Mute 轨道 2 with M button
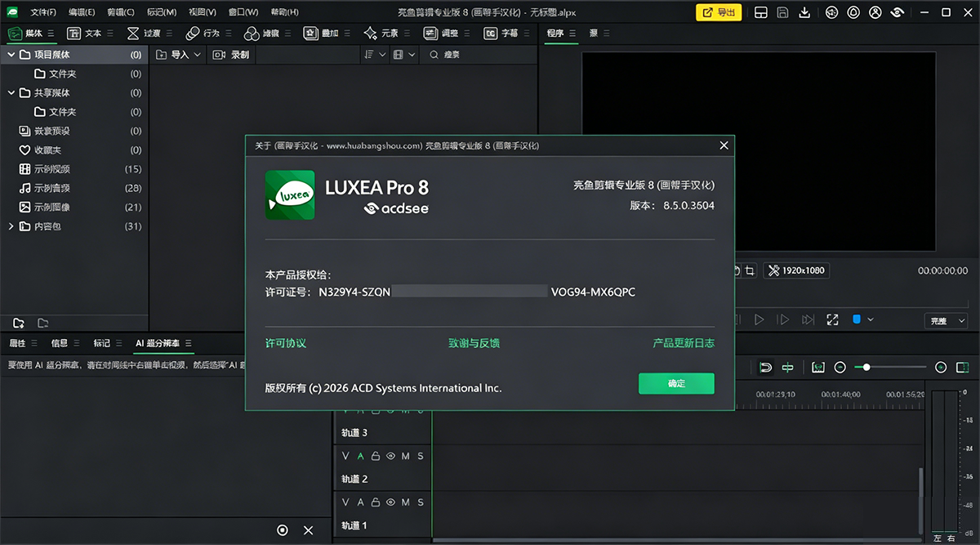Viewport: 980px width, 545px height. (406, 456)
